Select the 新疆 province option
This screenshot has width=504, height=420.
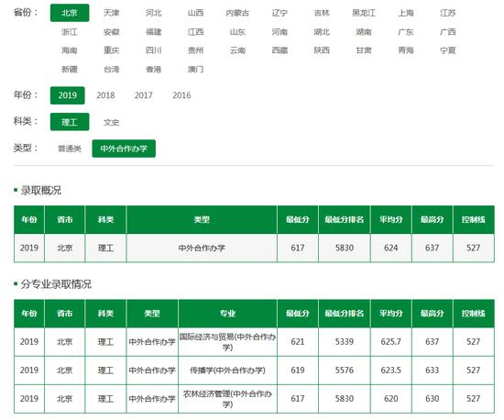pos(69,69)
